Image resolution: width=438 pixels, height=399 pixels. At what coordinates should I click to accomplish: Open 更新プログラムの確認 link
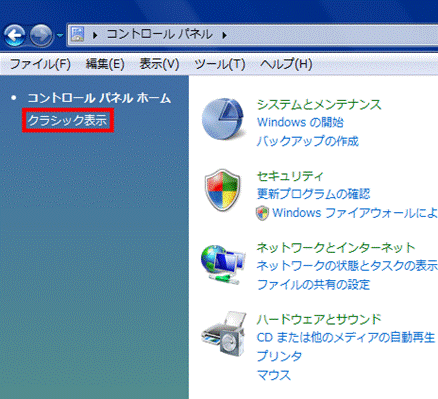pyautogui.click(x=313, y=194)
